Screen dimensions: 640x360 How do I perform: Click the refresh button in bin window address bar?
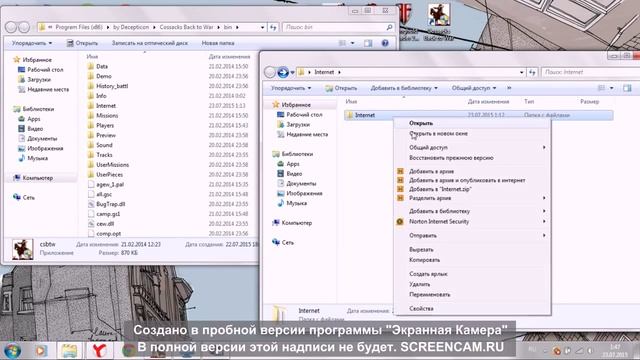point(273,27)
